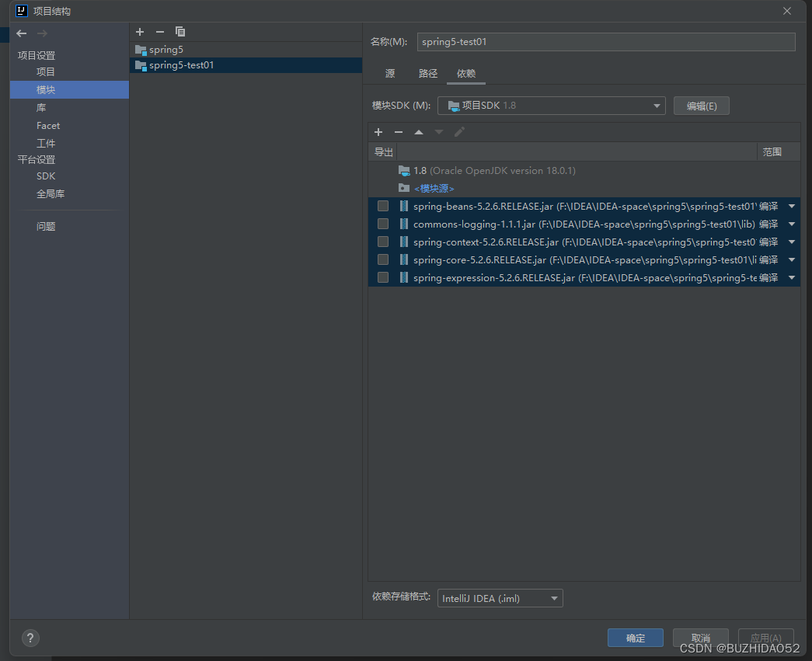Click the IntelliJ IDEA logo icon
The height and width of the screenshot is (661, 812).
21,11
